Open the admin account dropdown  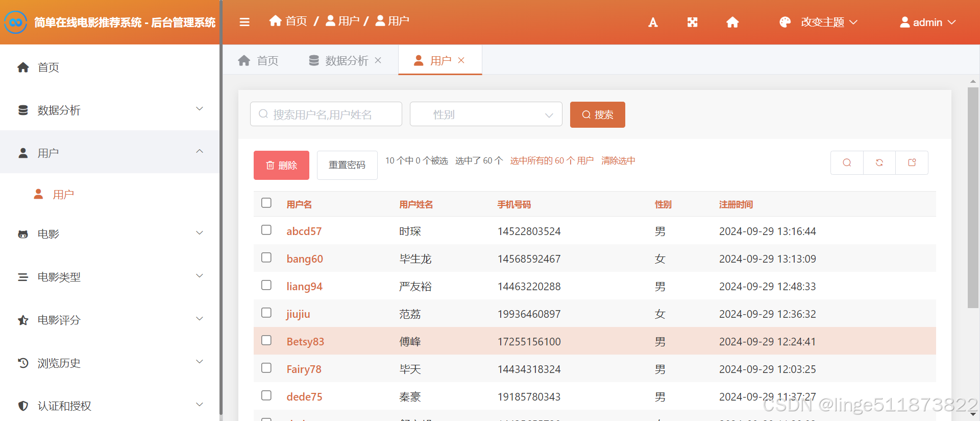click(927, 22)
